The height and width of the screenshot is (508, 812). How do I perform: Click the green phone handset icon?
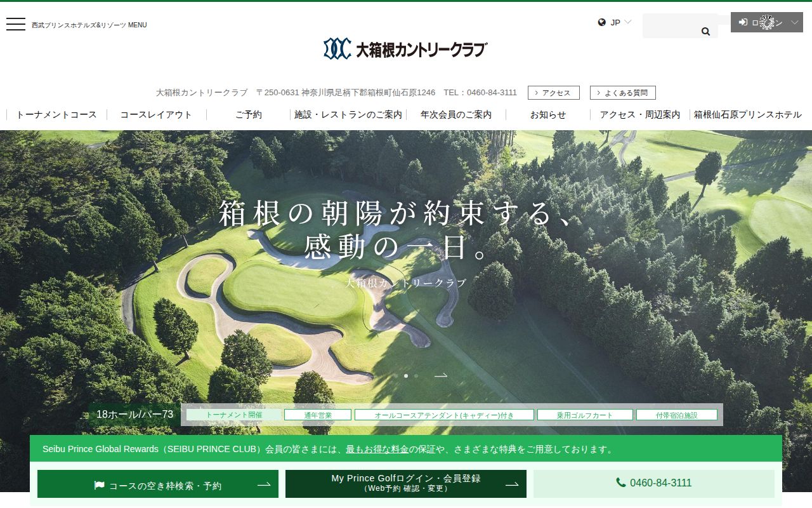coord(621,483)
